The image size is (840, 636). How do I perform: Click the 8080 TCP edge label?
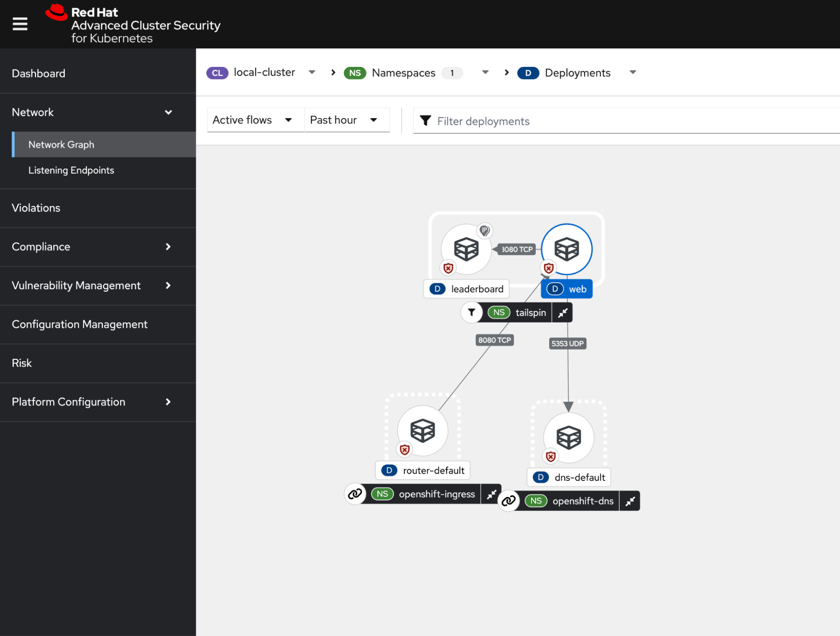(494, 340)
